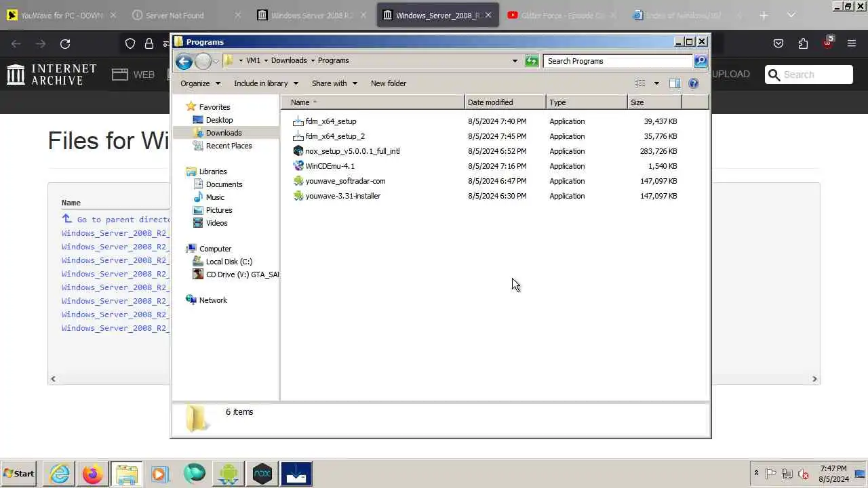Click the Firefox Pocket save icon
The image size is (868, 488).
point(778,43)
